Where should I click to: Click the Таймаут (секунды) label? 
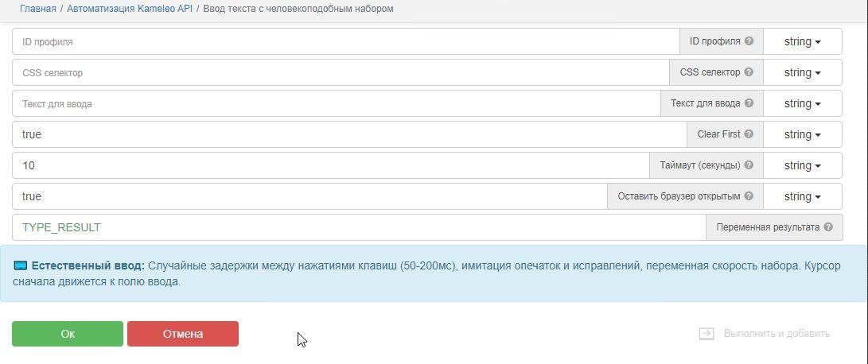[699, 165]
